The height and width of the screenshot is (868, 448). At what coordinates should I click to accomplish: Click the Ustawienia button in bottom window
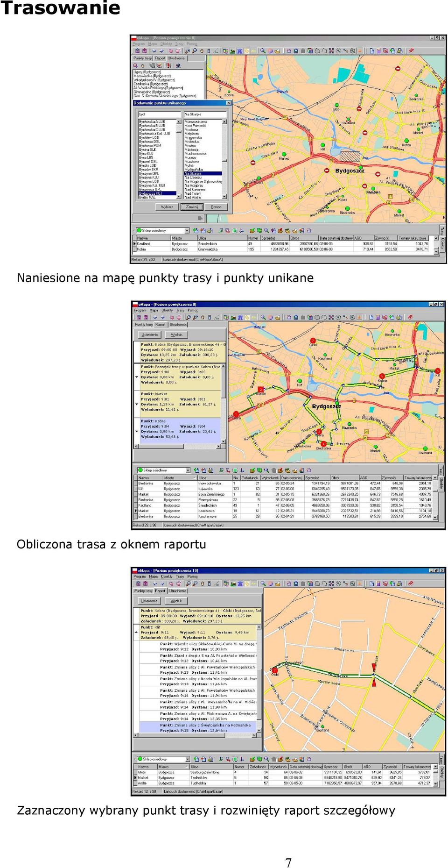[149, 601]
